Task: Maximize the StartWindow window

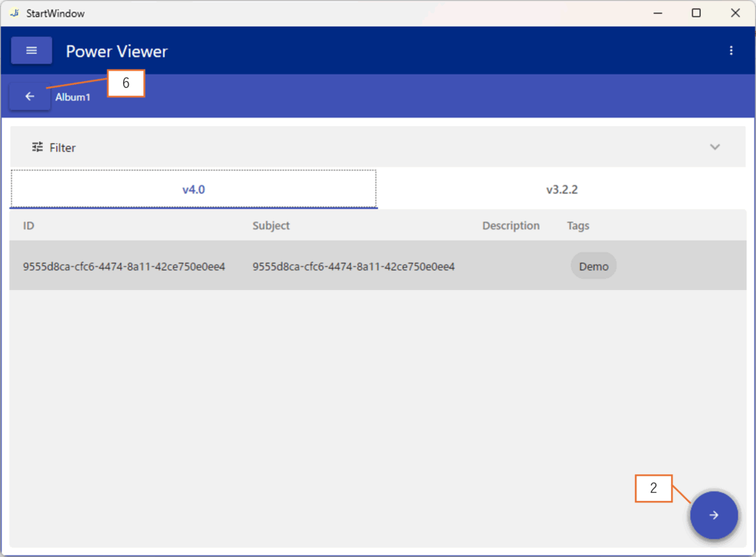Action: click(695, 13)
